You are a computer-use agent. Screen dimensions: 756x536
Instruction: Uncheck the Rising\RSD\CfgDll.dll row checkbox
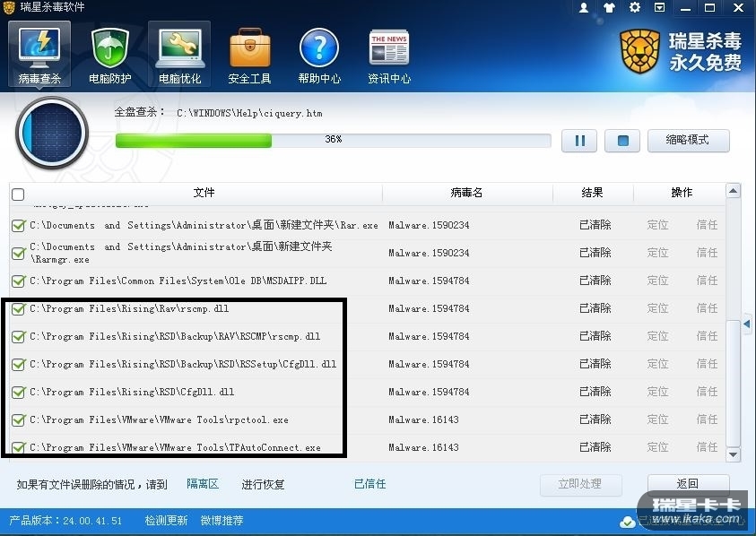tap(18, 393)
